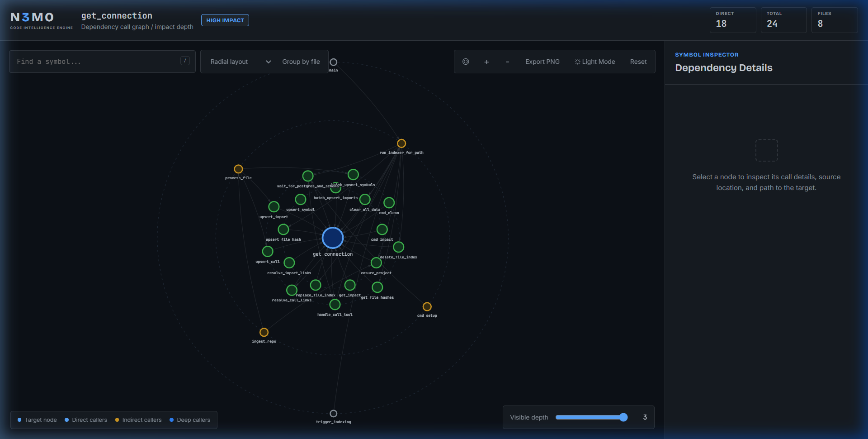This screenshot has width=868, height=439.
Task: Select the trigger_indexing node
Action: click(x=334, y=414)
